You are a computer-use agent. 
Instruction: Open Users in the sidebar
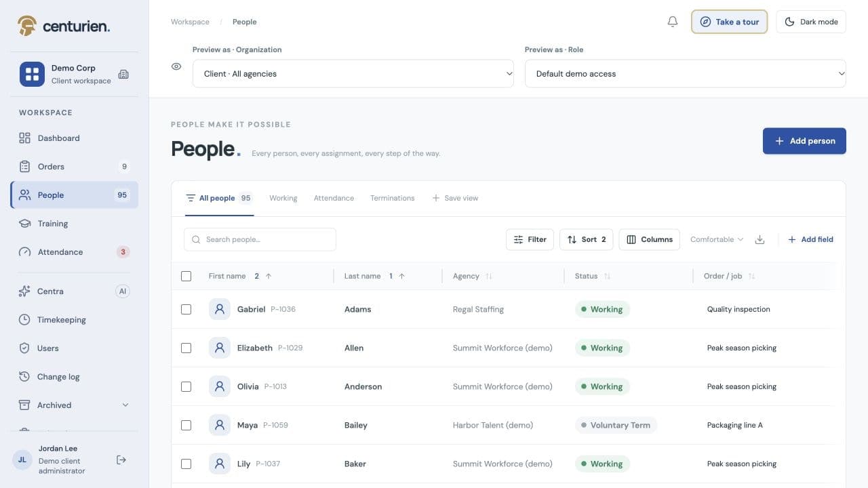click(x=75, y=348)
